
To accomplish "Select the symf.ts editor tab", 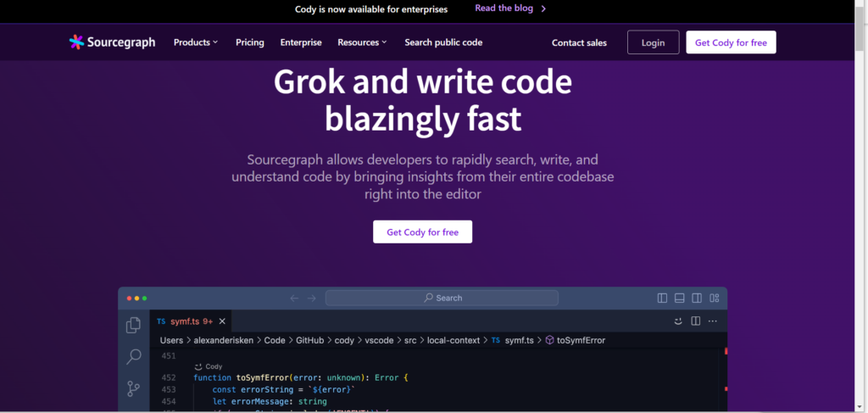I will click(191, 321).
